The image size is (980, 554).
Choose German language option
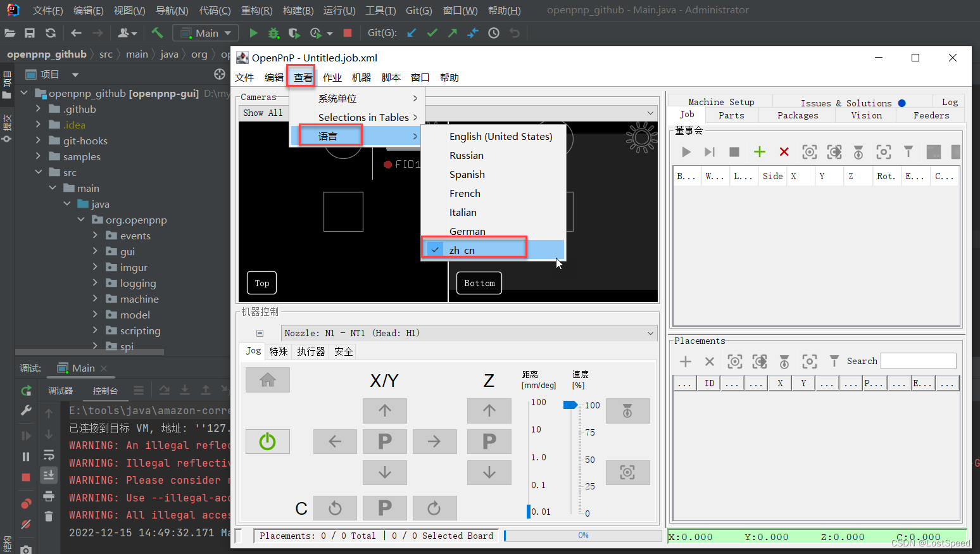(493, 231)
